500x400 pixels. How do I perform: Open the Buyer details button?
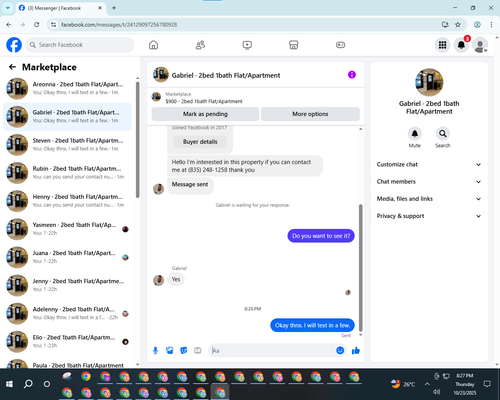[x=200, y=142]
